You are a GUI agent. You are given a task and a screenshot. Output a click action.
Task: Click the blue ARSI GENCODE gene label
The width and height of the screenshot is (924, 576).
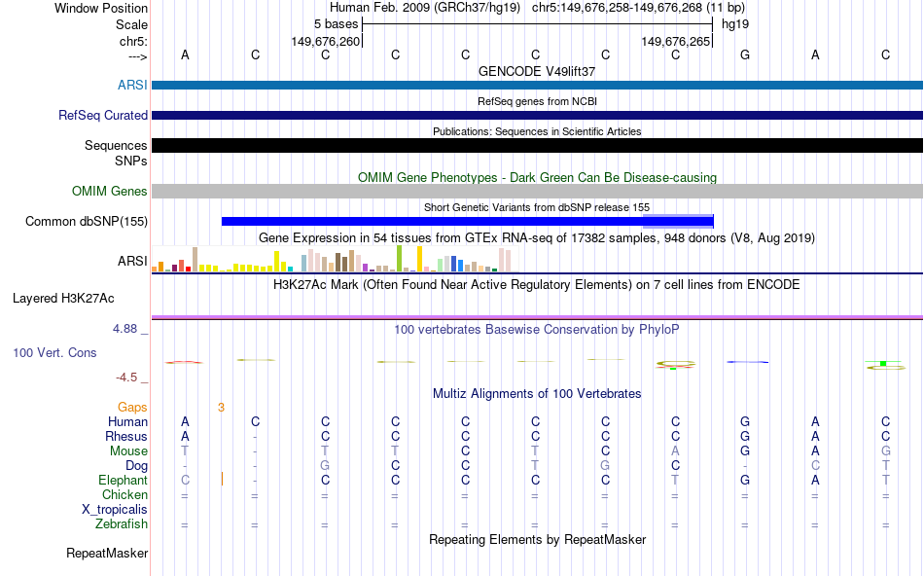pos(132,85)
